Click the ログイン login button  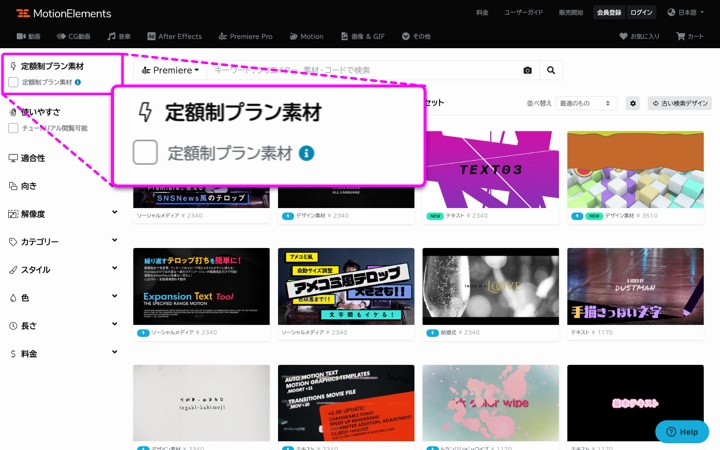(x=641, y=12)
